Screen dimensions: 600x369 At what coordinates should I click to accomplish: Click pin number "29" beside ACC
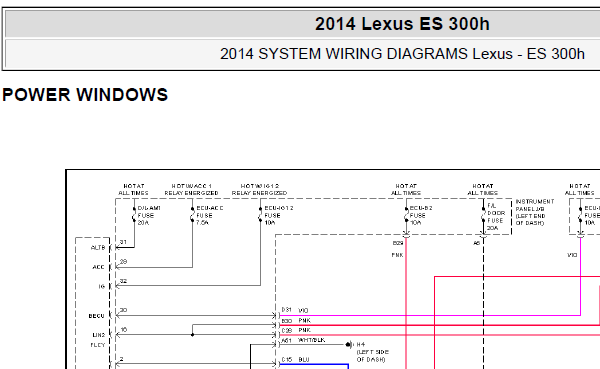123,262
